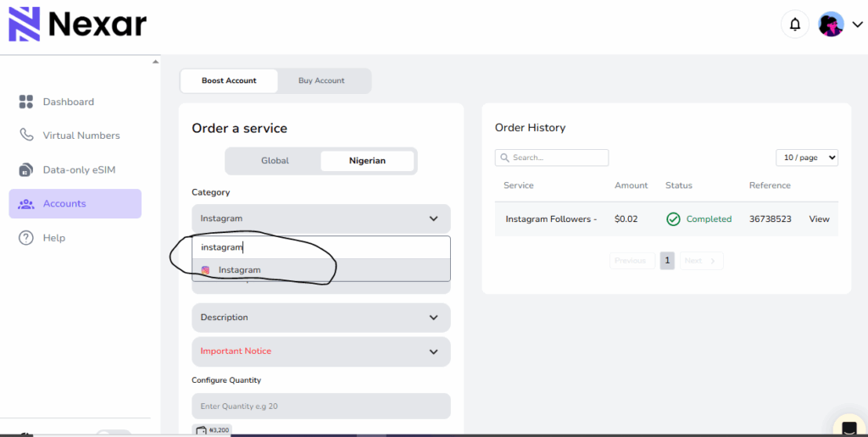The height and width of the screenshot is (437, 868).
Task: Select the Global option
Action: 275,161
